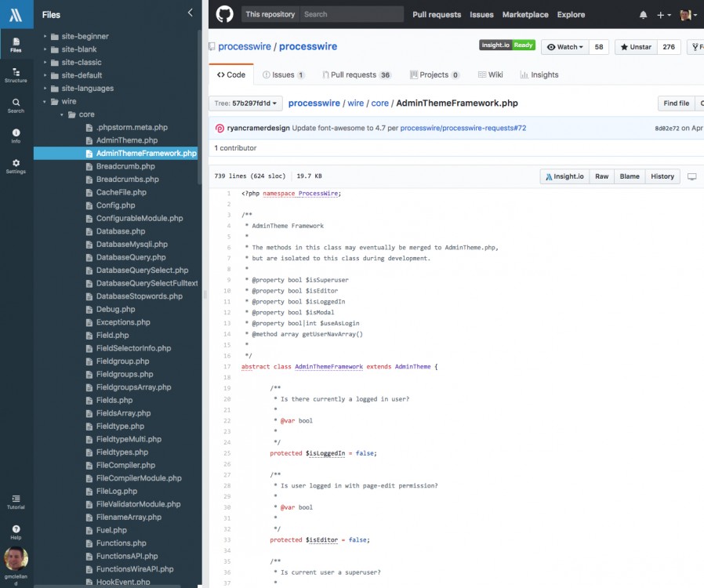Screen dimensions: 704x588
Task: Open the Structure panel in sidebar
Action: (16, 75)
